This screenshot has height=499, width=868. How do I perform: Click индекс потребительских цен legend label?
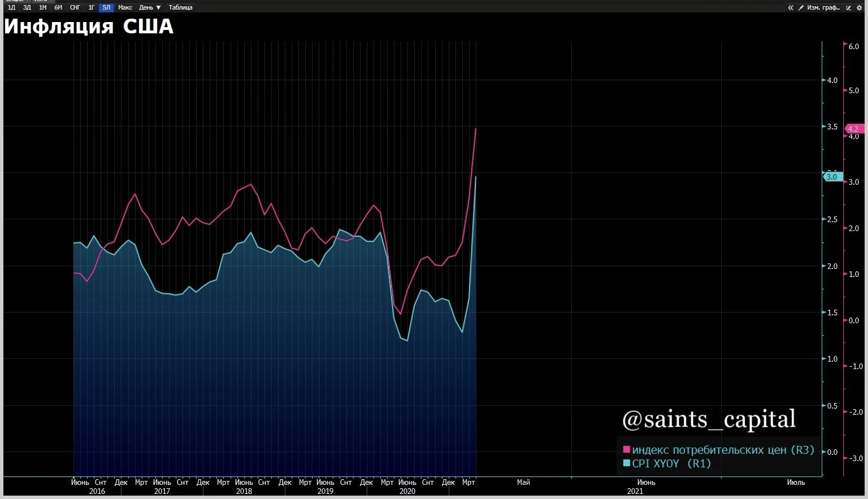pyautogui.click(x=709, y=450)
